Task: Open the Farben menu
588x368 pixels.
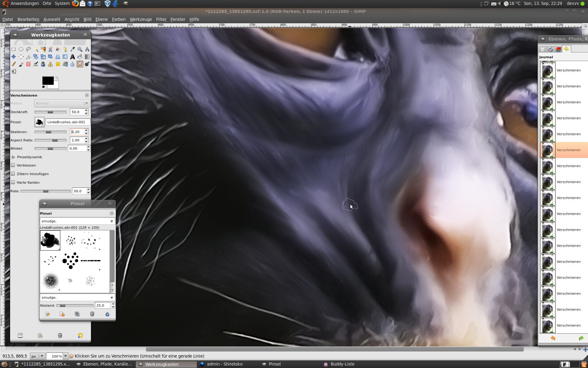Action: (x=119, y=19)
